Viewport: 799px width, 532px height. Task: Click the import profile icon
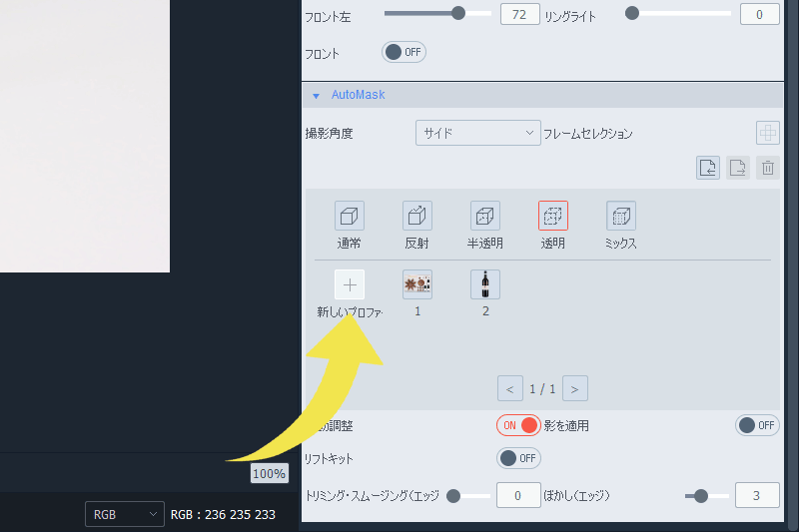pos(708,168)
